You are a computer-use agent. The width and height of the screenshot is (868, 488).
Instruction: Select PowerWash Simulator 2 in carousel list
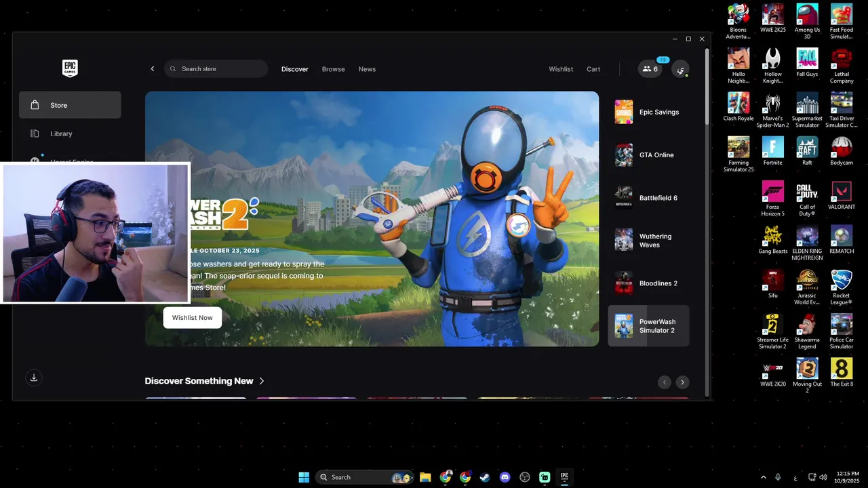(x=648, y=326)
